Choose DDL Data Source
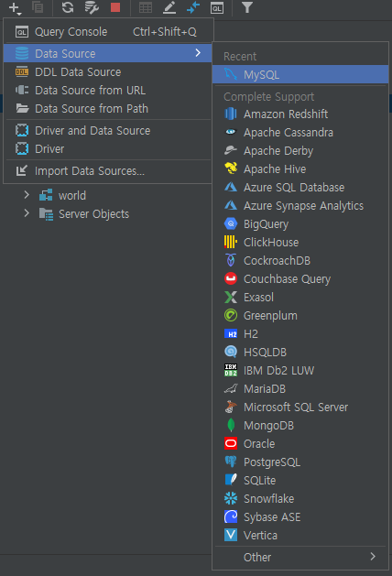Screen dimensions: 392x576 (x=108, y=72)
